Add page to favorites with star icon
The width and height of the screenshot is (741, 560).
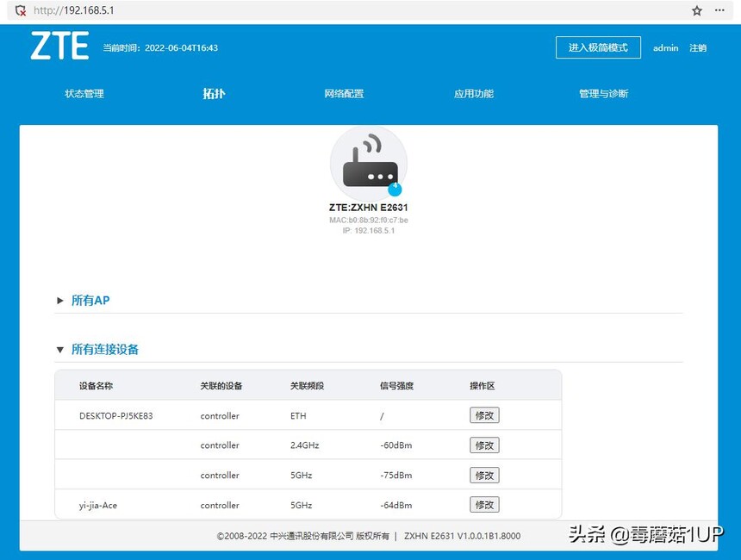pyautogui.click(x=697, y=10)
